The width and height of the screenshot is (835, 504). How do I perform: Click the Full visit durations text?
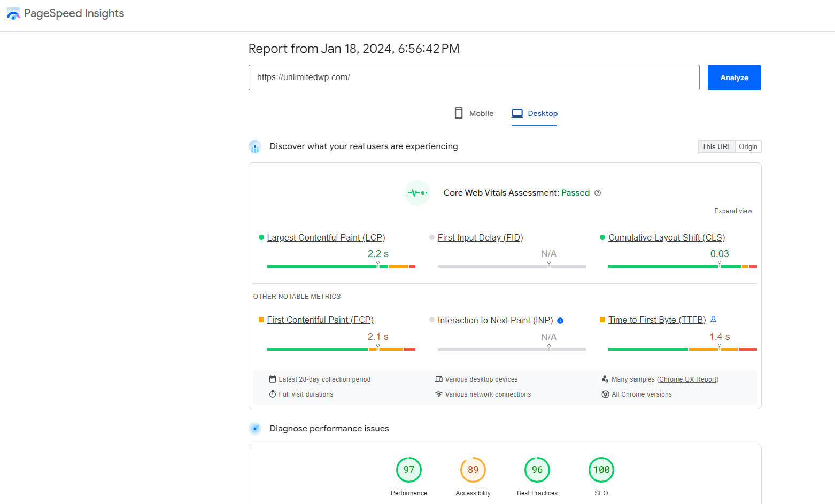306,394
